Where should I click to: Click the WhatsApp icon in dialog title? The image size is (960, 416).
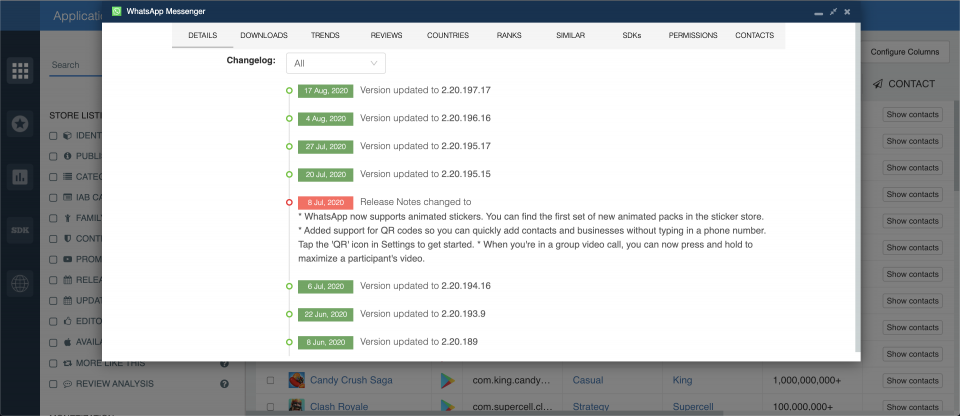(x=116, y=12)
